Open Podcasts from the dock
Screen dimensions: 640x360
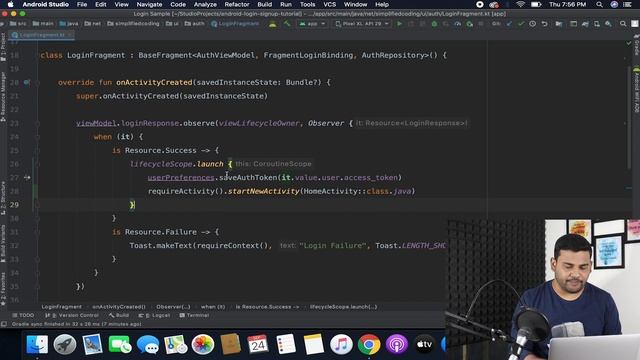(396, 344)
